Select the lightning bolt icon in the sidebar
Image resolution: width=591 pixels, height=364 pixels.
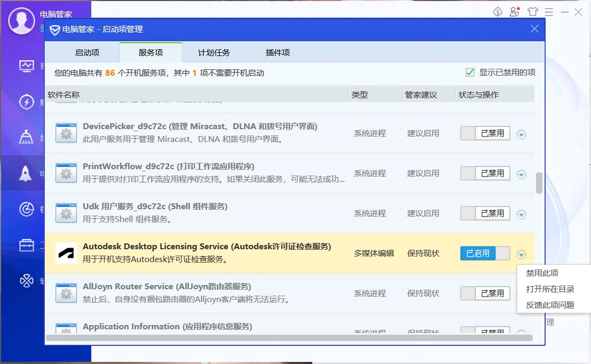26,102
